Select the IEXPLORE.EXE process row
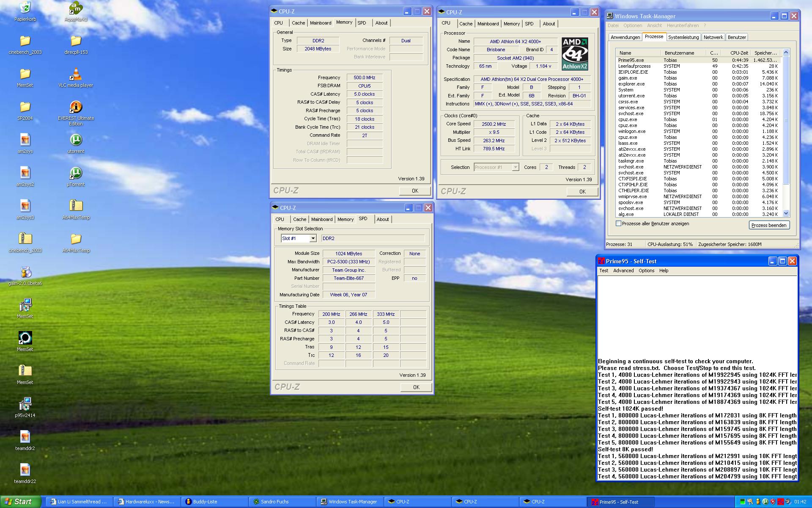 click(x=699, y=72)
